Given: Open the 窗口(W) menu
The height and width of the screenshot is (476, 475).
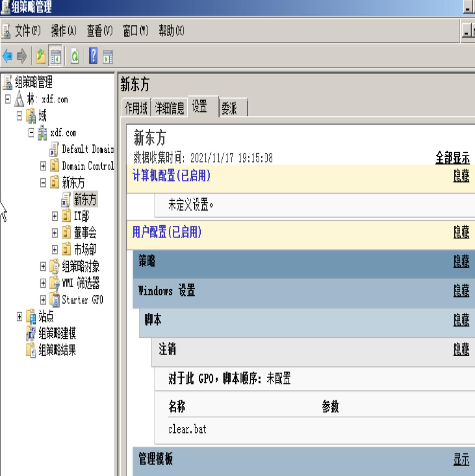Looking at the screenshot, I should pos(136,31).
